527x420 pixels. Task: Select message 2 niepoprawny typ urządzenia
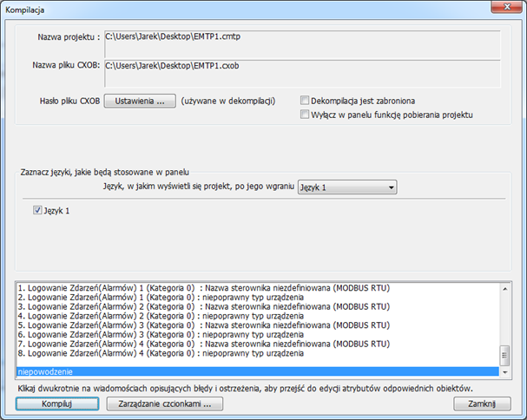[258, 298]
